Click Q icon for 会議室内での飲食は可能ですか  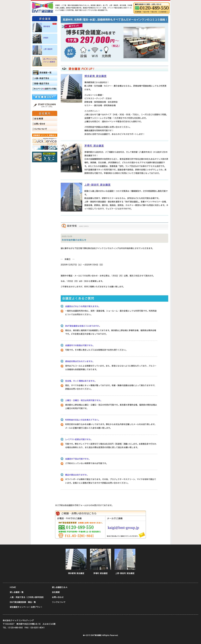62,345
